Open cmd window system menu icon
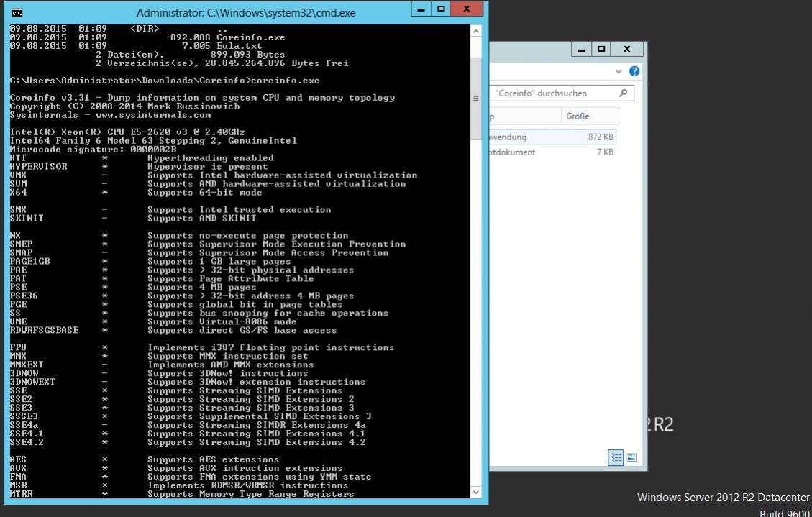This screenshot has width=812, height=517. tap(17, 12)
